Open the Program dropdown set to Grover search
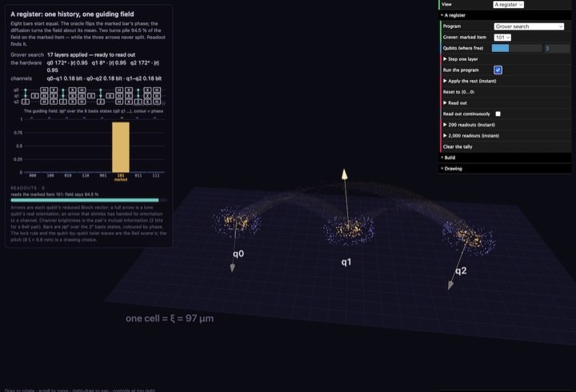 [529, 26]
